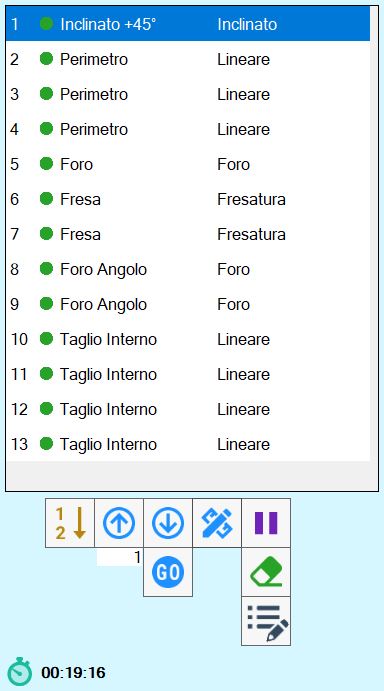Click the green eraser icon

pyautogui.click(x=266, y=572)
